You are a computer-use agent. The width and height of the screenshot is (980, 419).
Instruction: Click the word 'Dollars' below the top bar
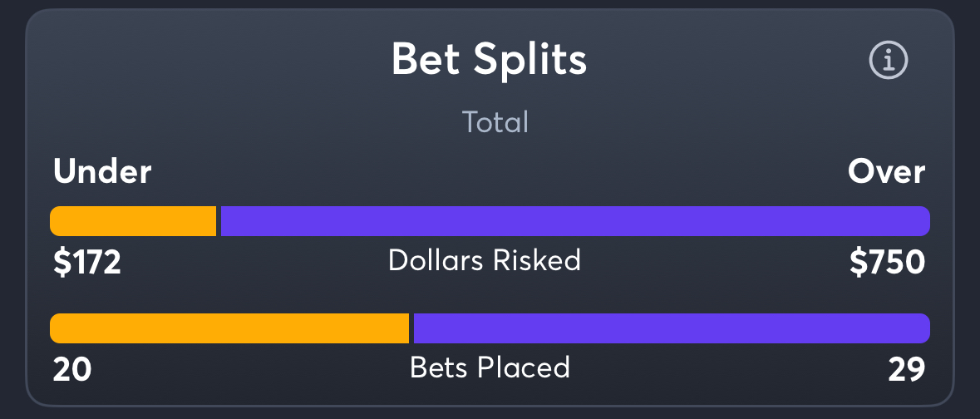tap(436, 261)
